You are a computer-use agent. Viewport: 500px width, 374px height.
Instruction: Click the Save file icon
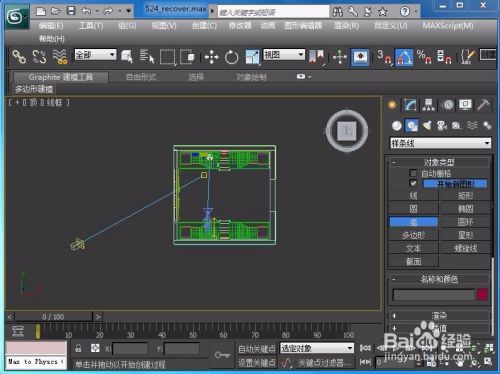(71, 11)
